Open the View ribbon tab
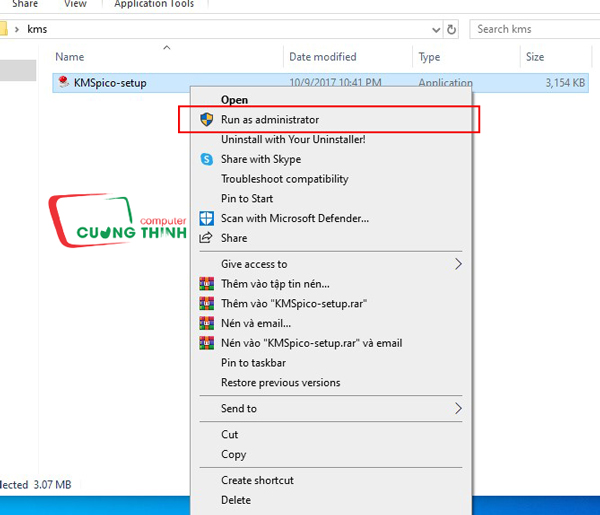 [x=75, y=4]
